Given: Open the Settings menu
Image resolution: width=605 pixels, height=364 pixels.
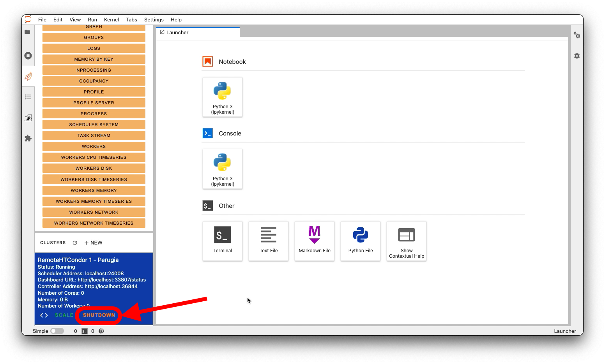Looking at the screenshot, I should pos(154,20).
